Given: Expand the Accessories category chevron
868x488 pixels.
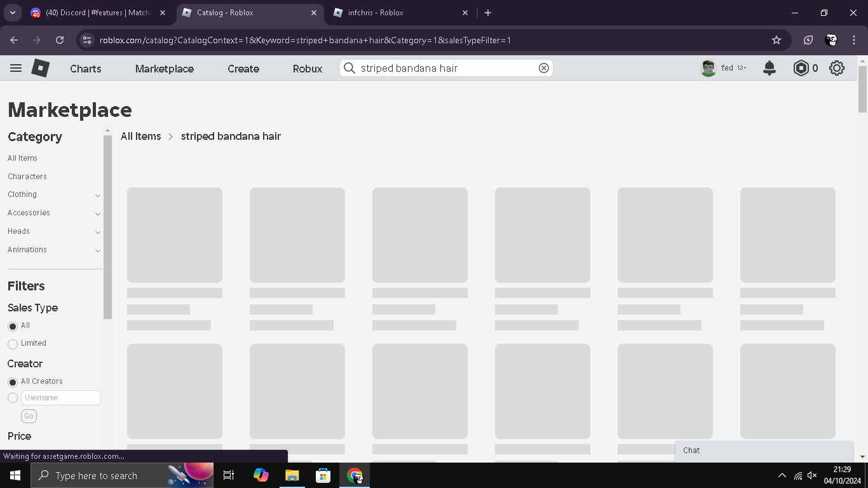Looking at the screenshot, I should pos(98,213).
